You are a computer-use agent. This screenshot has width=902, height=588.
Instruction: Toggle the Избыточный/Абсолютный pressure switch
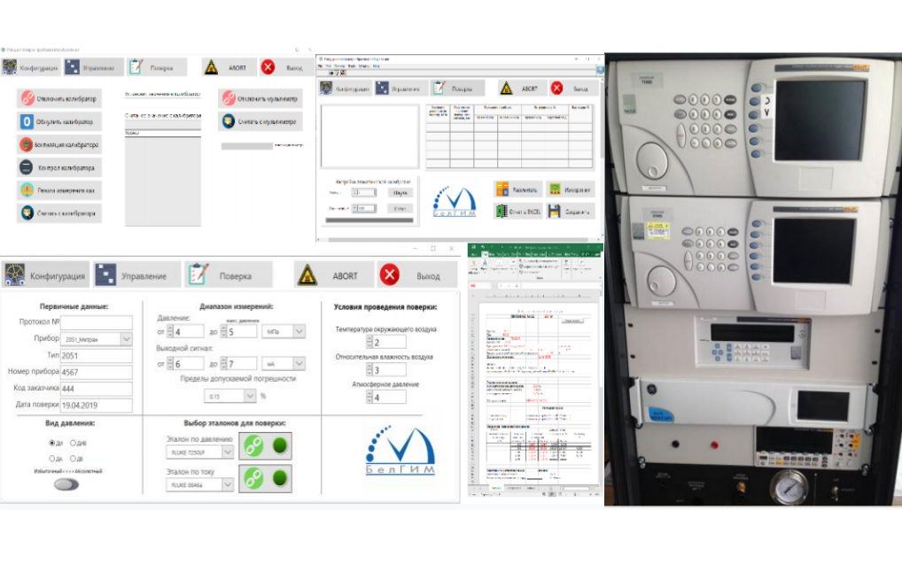pos(66,484)
